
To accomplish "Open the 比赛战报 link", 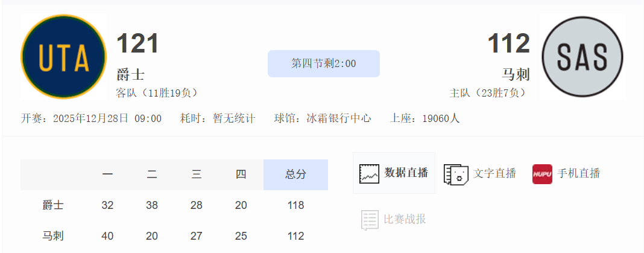I will [x=405, y=219].
